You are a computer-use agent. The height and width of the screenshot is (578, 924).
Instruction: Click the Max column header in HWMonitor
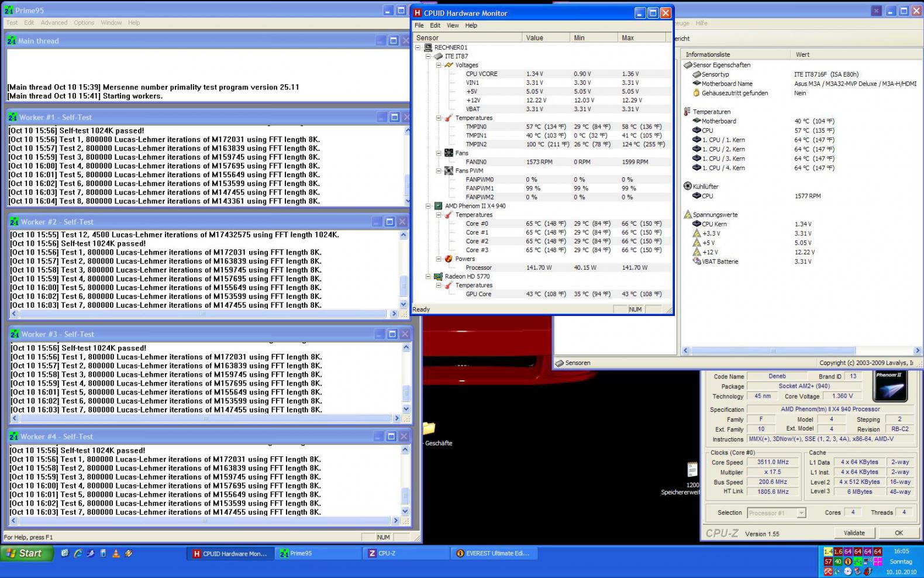[642, 37]
